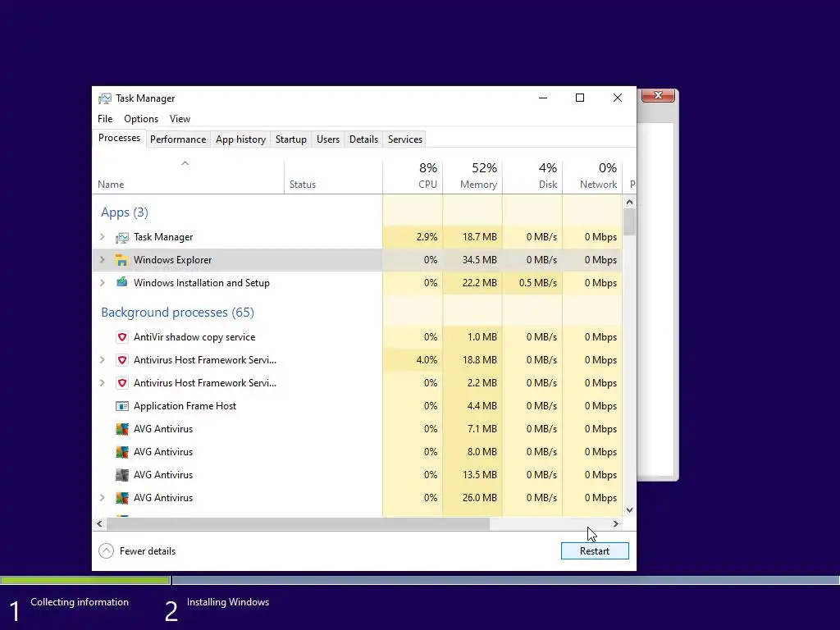This screenshot has width=840, height=630.
Task: Collapse view with Fewer details arrow icon
Action: 106,550
